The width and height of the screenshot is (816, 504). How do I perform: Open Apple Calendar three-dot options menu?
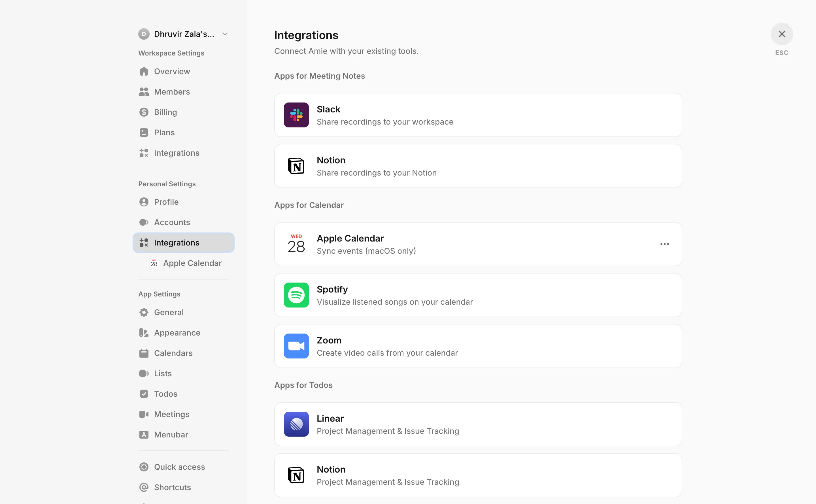tap(664, 244)
